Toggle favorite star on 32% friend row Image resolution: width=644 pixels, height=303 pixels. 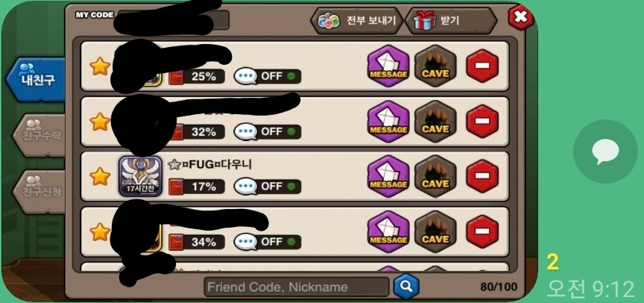click(x=100, y=122)
